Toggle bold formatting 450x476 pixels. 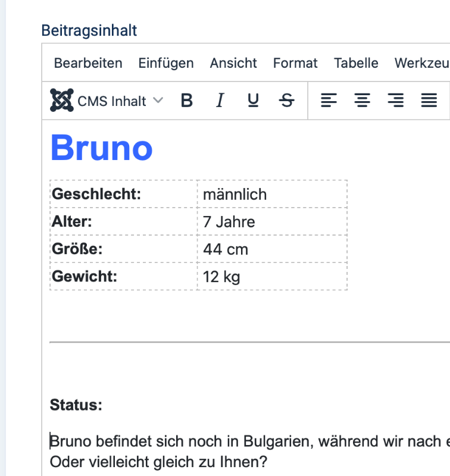click(187, 101)
